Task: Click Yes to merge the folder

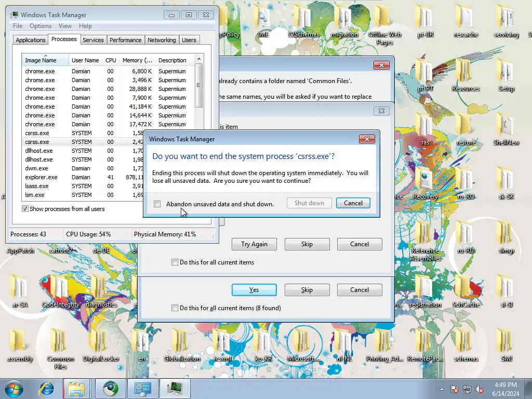Action: tap(254, 290)
